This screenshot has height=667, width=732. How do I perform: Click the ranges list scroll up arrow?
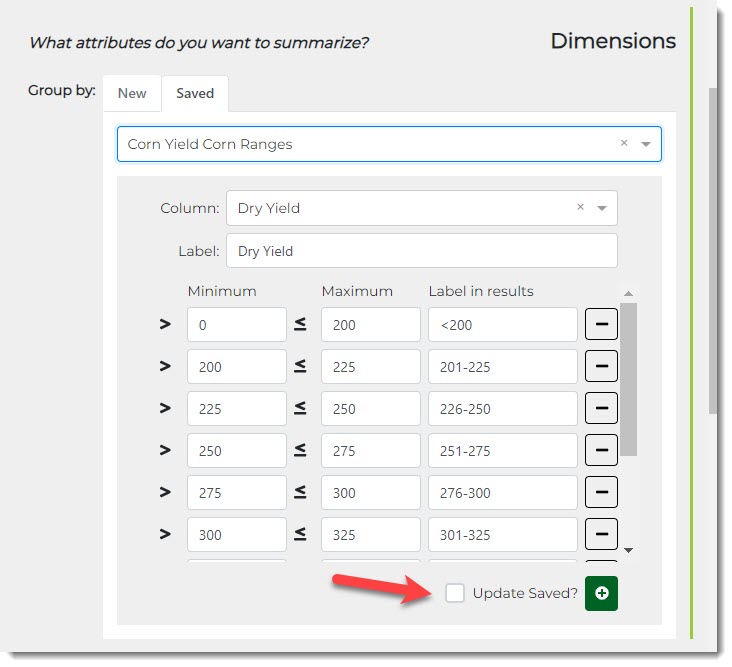point(628,294)
